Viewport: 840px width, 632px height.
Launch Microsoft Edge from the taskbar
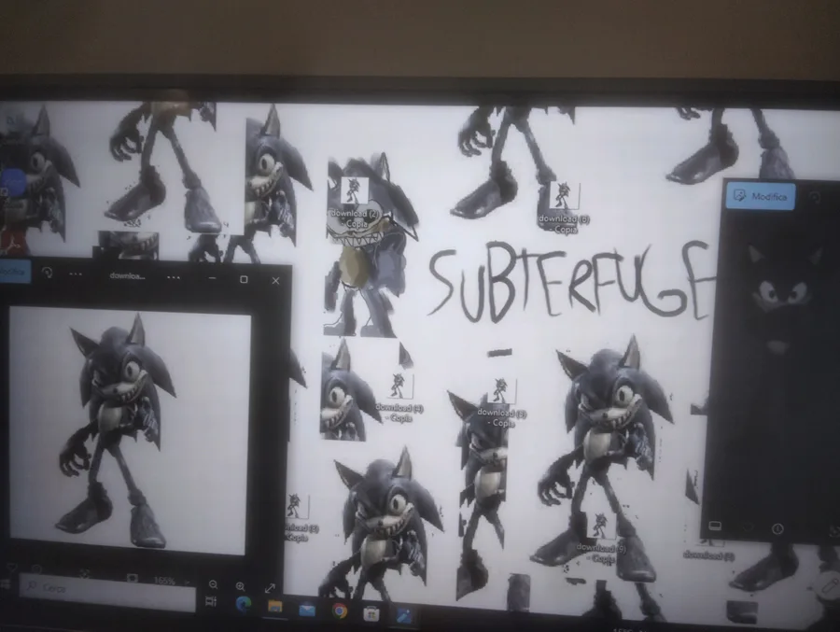tap(244, 604)
